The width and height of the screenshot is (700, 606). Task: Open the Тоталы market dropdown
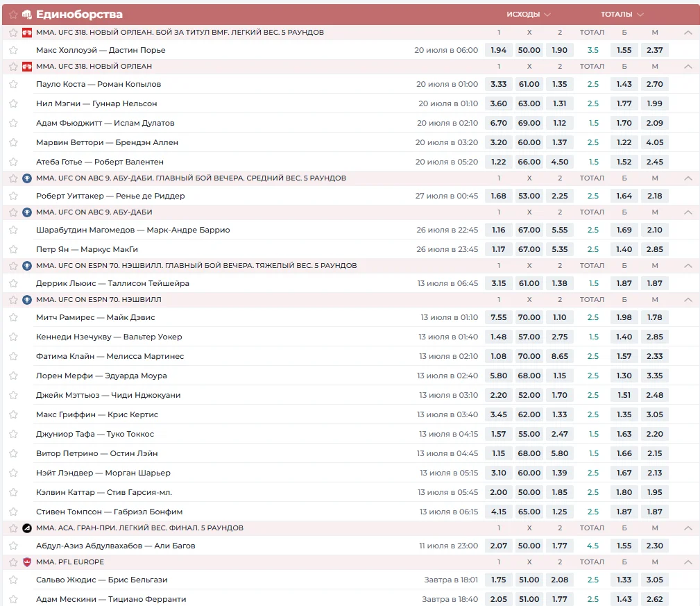pyautogui.click(x=622, y=15)
